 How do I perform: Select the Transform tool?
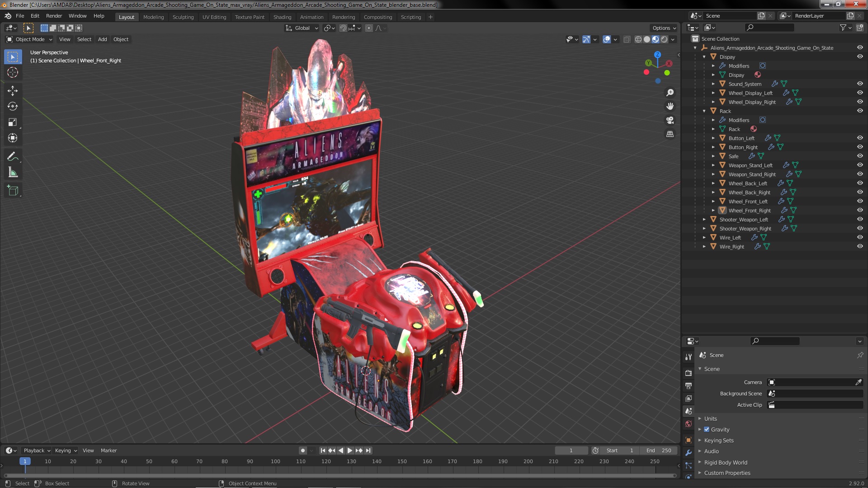[x=13, y=138]
